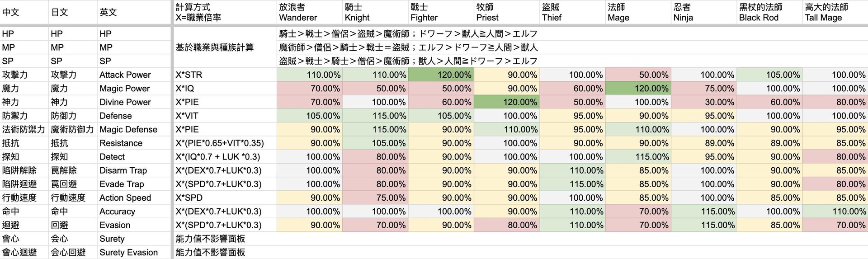Select the X*(PIE*0.65+VIT*0.35) formula cell
The height and width of the screenshot is (259, 868).
[225, 143]
